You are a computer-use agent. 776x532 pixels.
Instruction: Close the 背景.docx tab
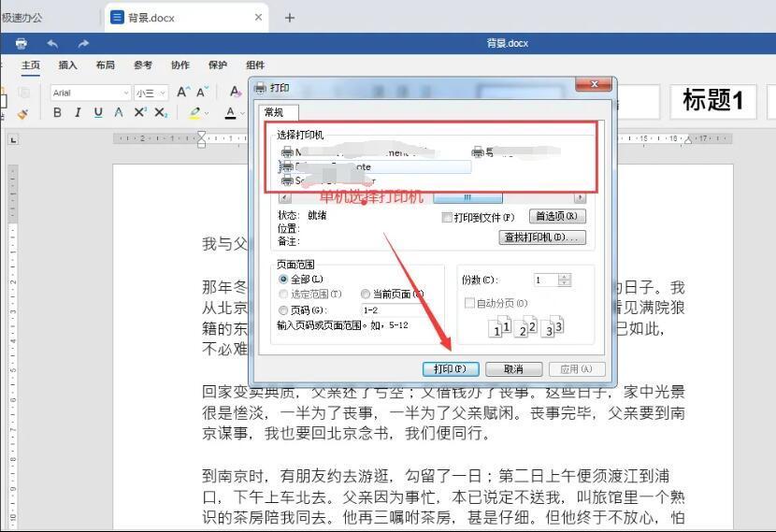(x=258, y=18)
